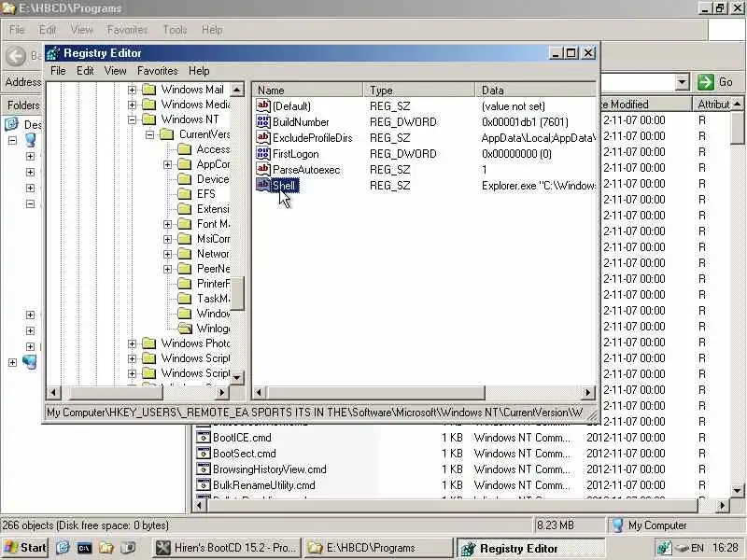
Task: Sort by the Data column header
Action: (x=536, y=90)
